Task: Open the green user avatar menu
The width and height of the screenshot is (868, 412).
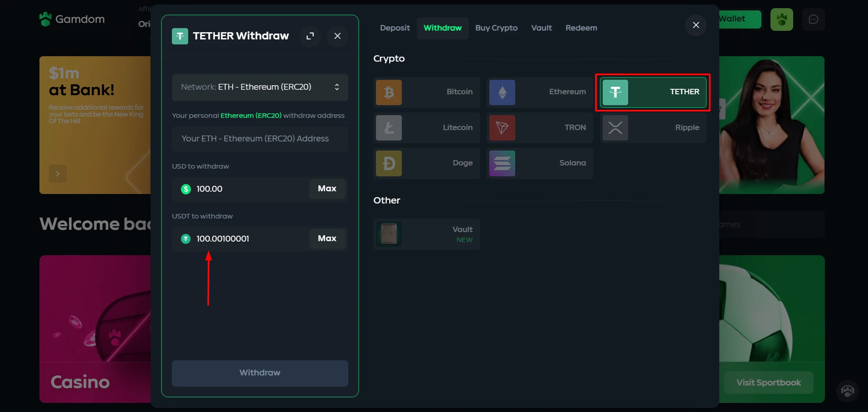Action: point(781,19)
